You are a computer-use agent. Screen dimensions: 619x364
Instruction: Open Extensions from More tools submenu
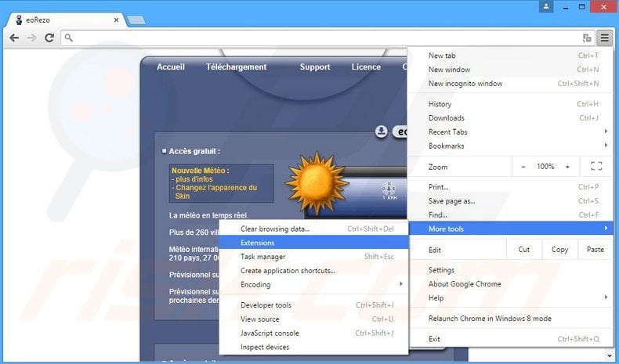(x=314, y=243)
